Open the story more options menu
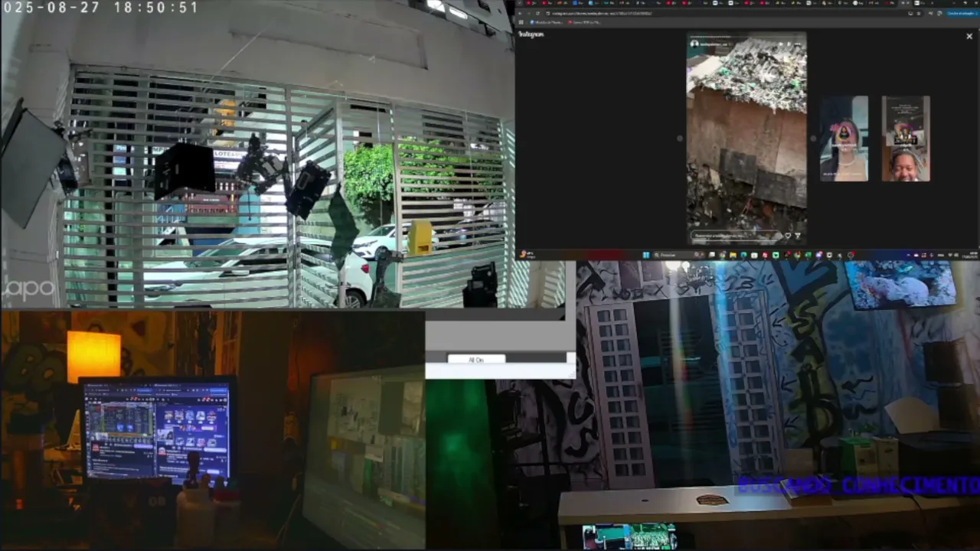This screenshot has width=980, height=551. 797,44
